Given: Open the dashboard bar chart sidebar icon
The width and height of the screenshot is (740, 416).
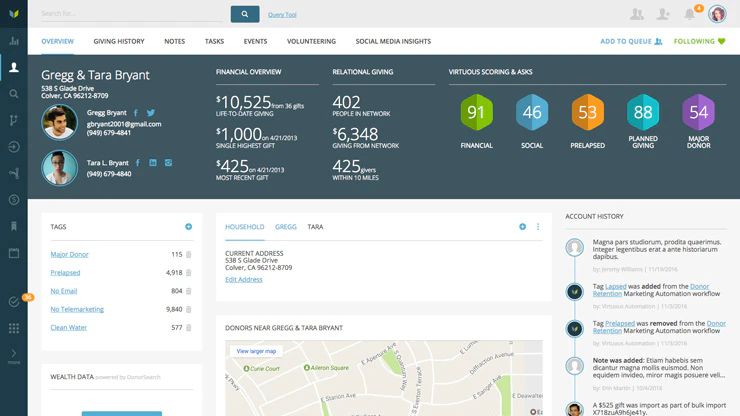Looking at the screenshot, I should pyautogui.click(x=14, y=41).
